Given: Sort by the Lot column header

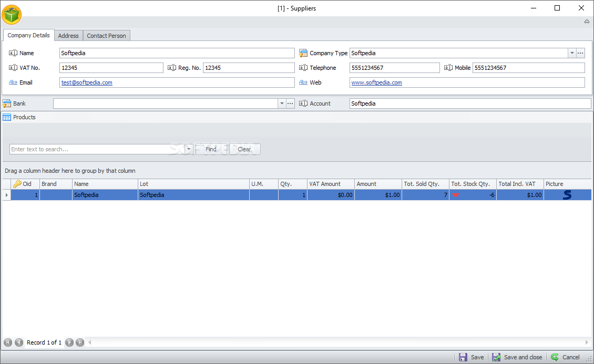Looking at the screenshot, I should click(193, 184).
